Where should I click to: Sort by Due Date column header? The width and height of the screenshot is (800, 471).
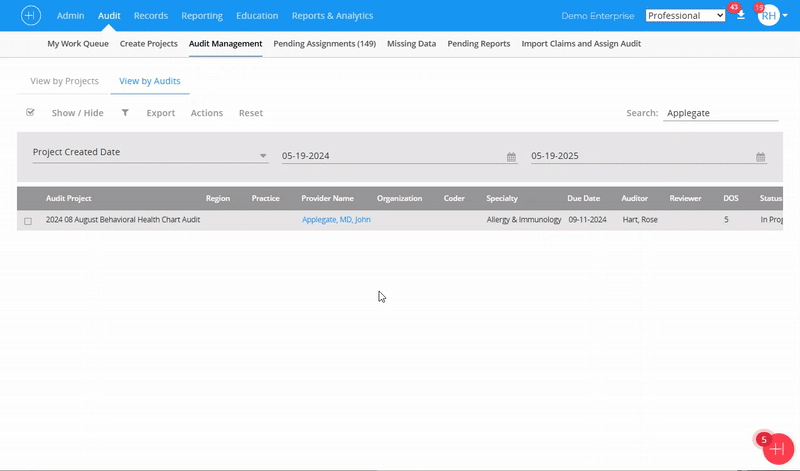584,199
